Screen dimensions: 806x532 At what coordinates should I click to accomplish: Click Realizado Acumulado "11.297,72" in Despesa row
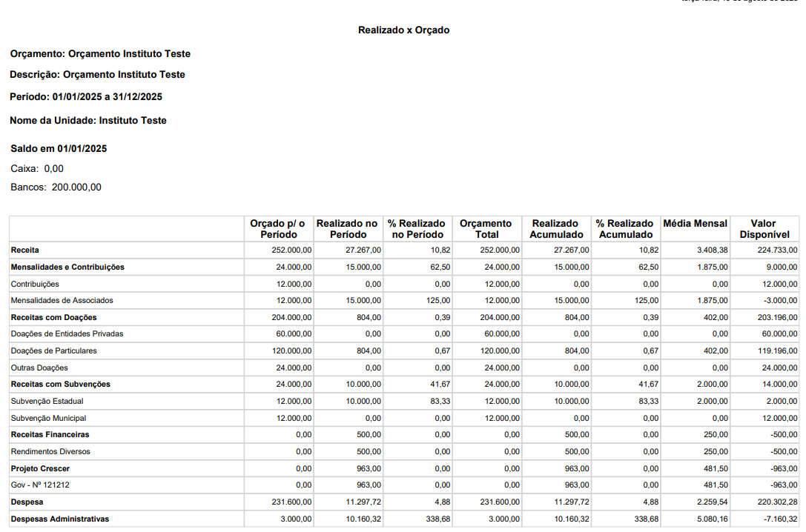click(572, 502)
